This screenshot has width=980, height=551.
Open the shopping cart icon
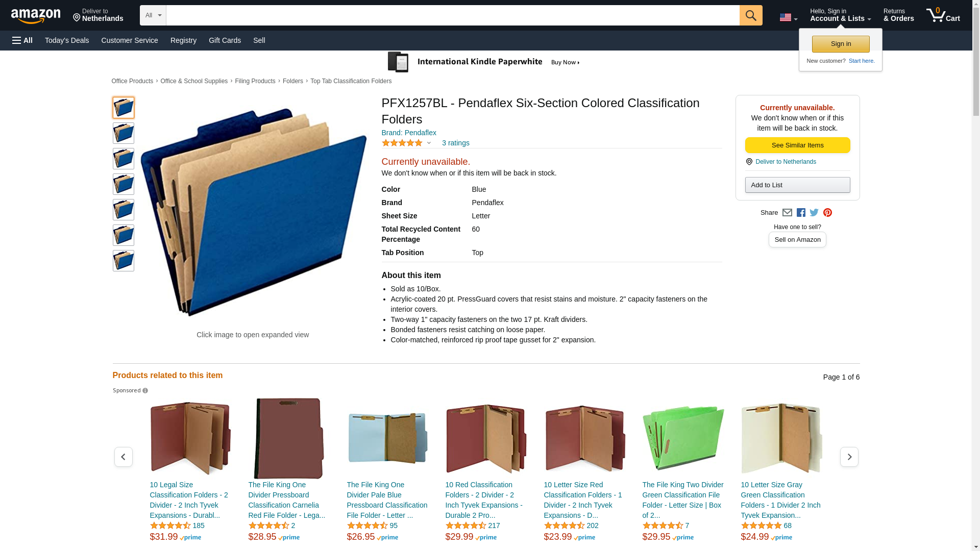[x=943, y=15]
